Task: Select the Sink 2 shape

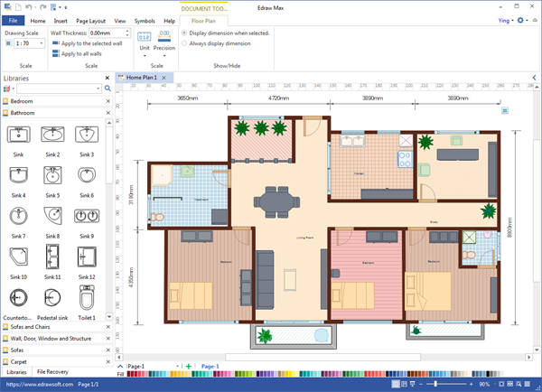Action: click(52, 136)
